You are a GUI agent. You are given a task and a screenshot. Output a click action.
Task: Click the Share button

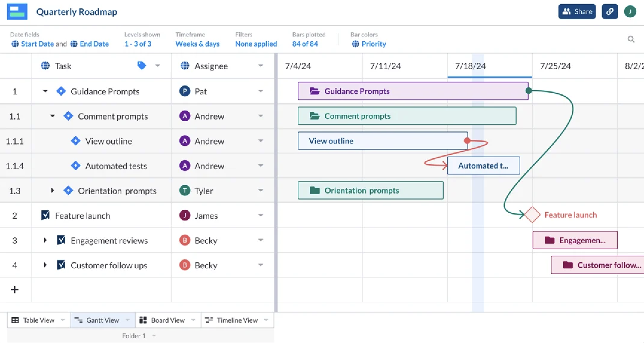point(577,12)
